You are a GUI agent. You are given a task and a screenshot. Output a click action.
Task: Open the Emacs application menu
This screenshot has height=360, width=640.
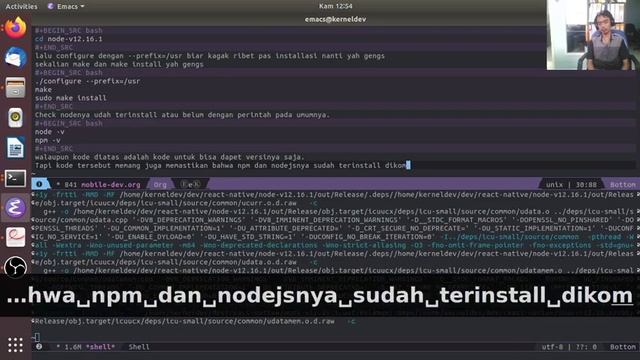[66, 6]
